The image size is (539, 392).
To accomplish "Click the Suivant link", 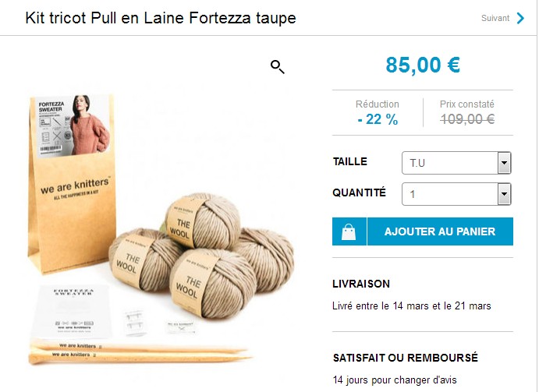I will coord(495,18).
